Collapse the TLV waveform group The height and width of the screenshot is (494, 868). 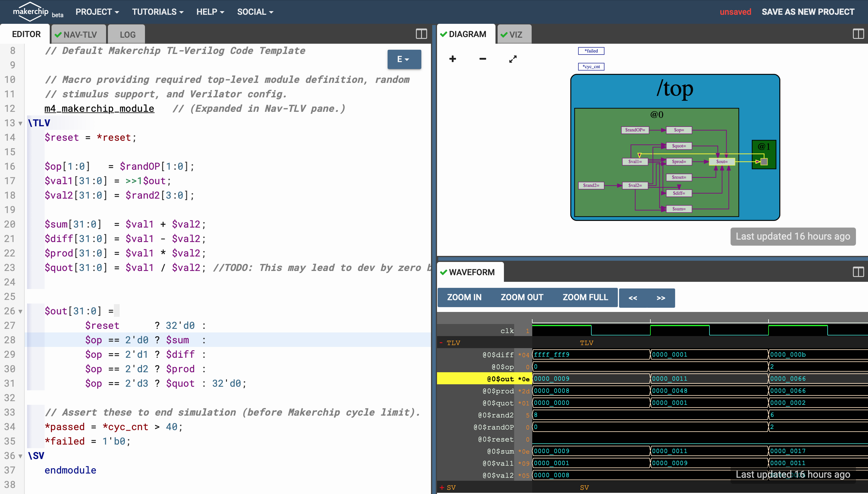pyautogui.click(x=441, y=343)
